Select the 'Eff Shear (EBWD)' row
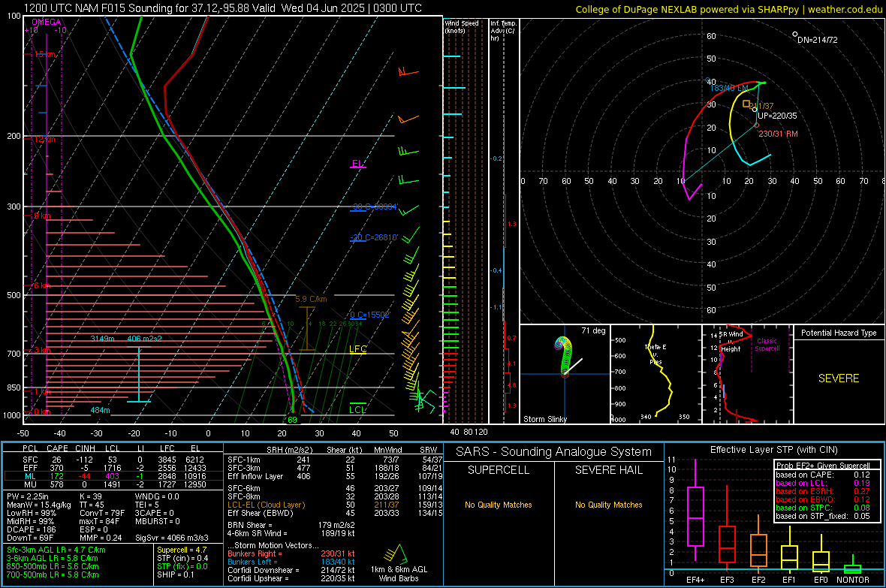 (x=335, y=514)
